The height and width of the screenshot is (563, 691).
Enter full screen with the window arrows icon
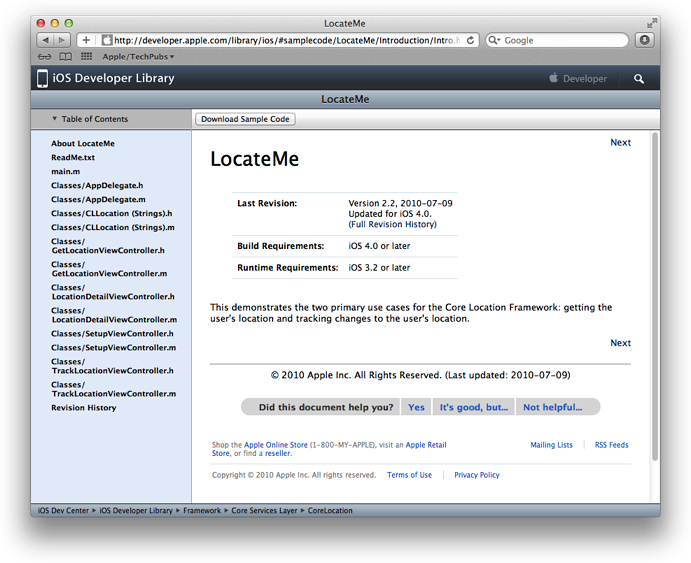[652, 23]
